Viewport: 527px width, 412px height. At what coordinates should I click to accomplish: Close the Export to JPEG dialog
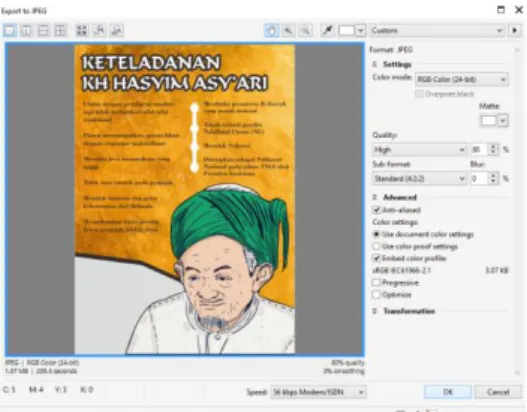click(x=519, y=10)
